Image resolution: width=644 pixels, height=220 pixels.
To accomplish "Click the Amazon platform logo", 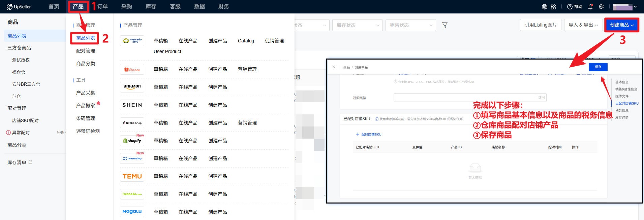I will [132, 87].
